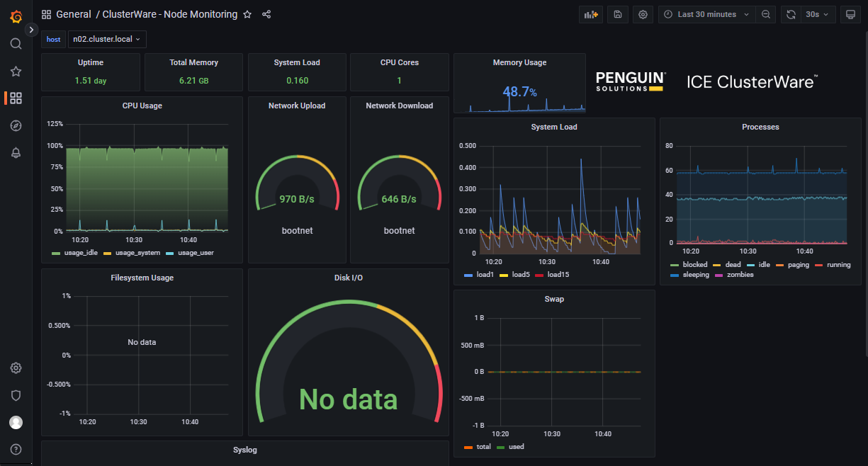Click the add panel icon in the toolbar
868x466 pixels.
point(591,14)
